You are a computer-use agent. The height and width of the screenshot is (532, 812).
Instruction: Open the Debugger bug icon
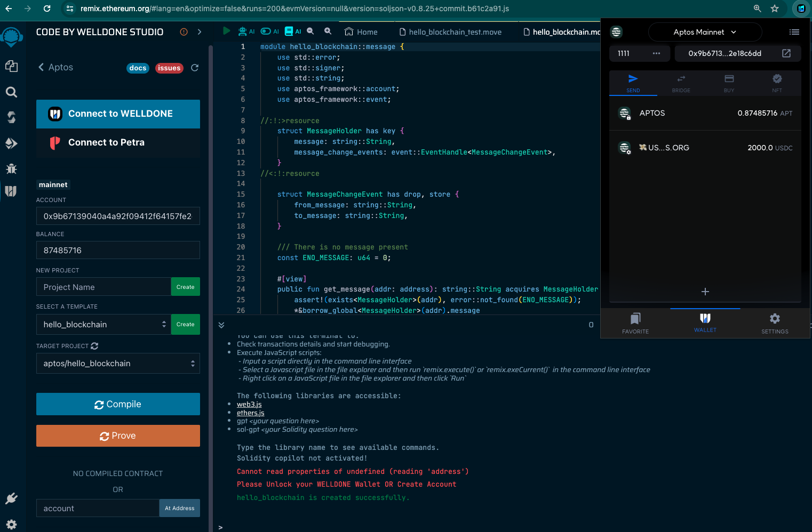[11, 169]
